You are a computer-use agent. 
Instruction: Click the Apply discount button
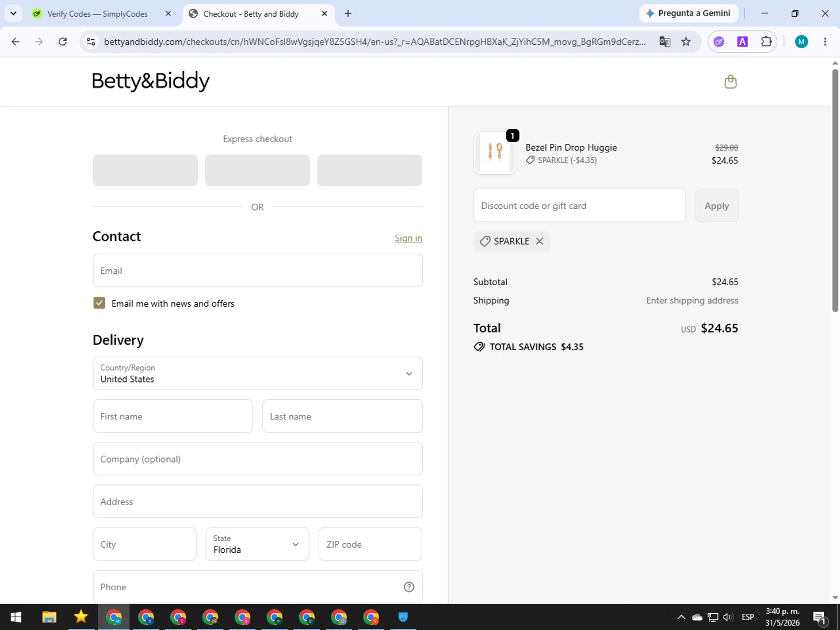(717, 206)
